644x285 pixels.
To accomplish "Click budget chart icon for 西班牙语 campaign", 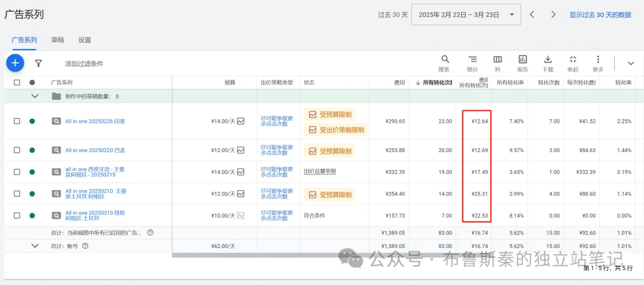I will coord(241,172).
